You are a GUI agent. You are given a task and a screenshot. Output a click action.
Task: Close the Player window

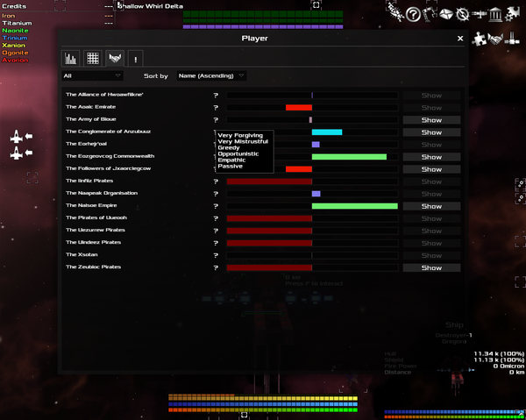(x=460, y=39)
